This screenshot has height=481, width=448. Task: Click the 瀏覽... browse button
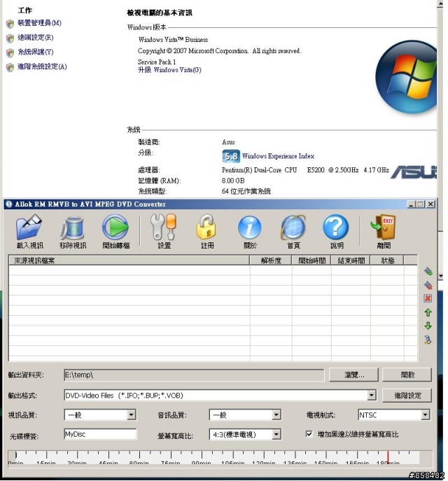[353, 375]
